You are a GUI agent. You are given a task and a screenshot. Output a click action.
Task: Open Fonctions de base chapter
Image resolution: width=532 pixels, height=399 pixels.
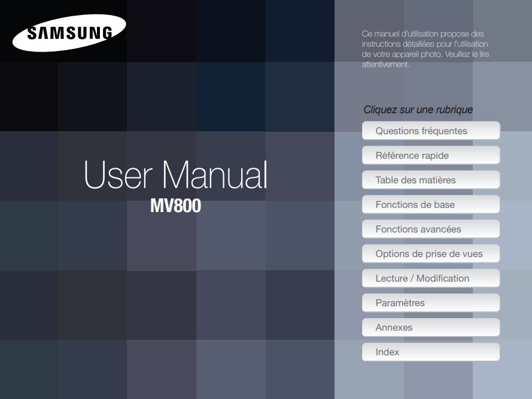[x=431, y=204]
